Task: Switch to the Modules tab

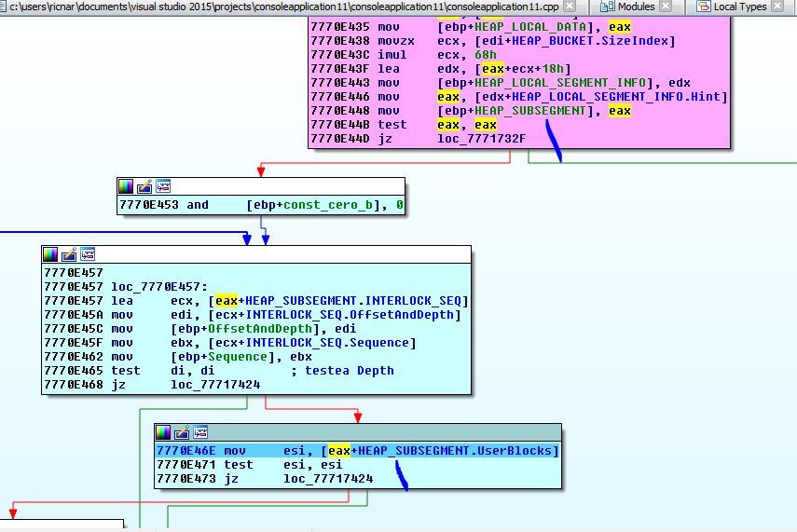Action: tap(636, 7)
